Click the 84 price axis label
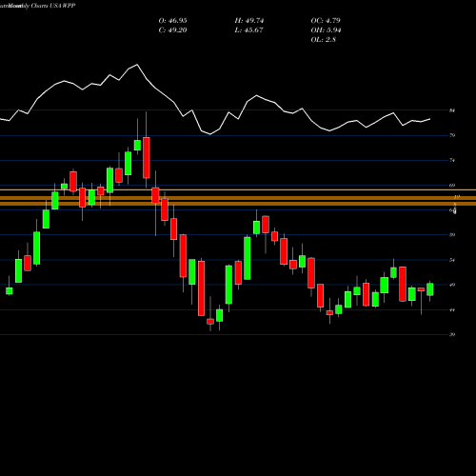476x476 pixels. [452, 110]
